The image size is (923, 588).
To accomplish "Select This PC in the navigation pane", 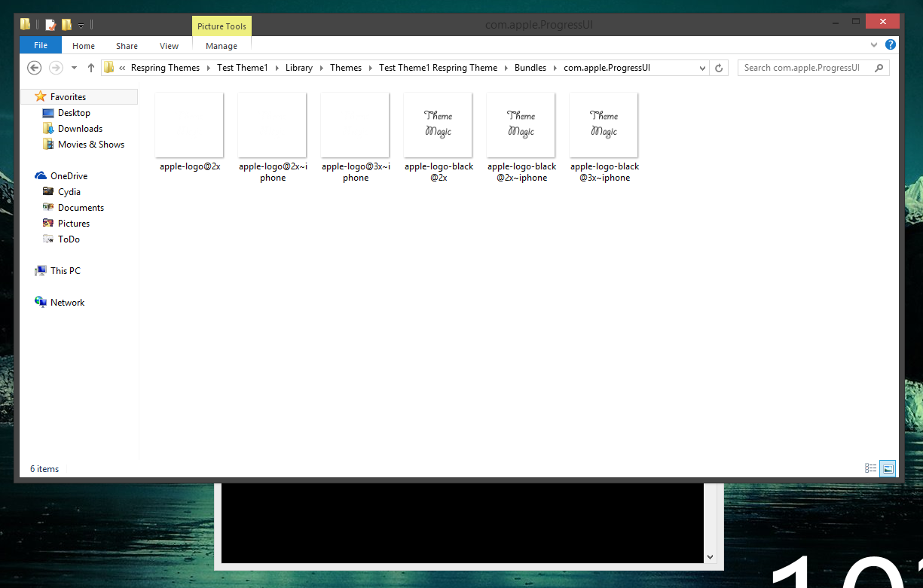I will (66, 271).
